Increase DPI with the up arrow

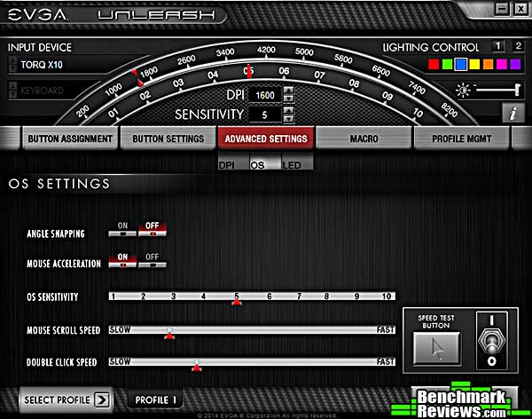click(x=288, y=91)
